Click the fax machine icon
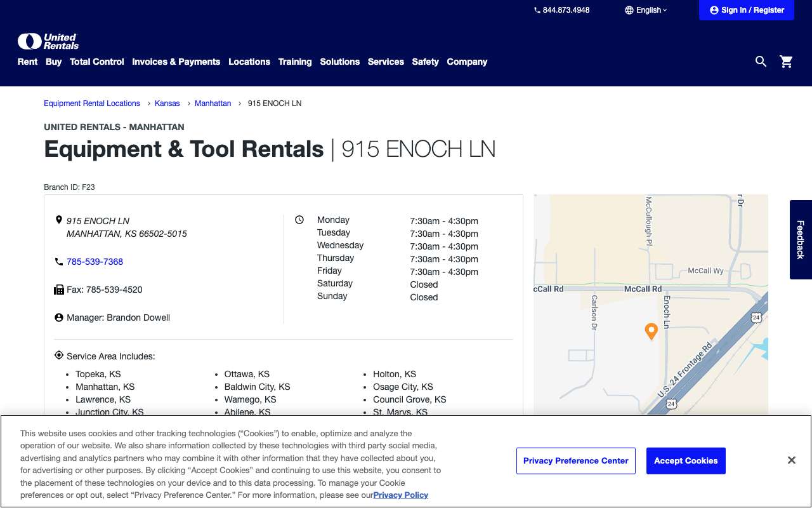 coord(59,290)
